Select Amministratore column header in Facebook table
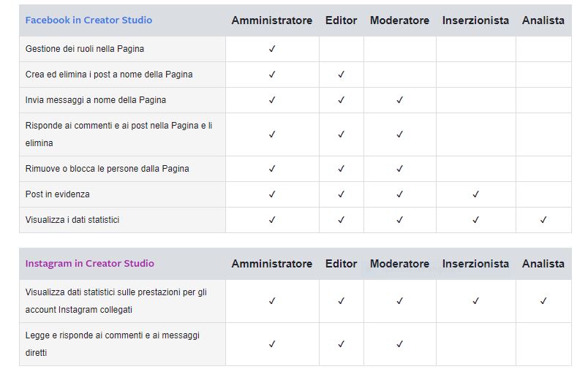The image size is (588, 380). (272, 20)
